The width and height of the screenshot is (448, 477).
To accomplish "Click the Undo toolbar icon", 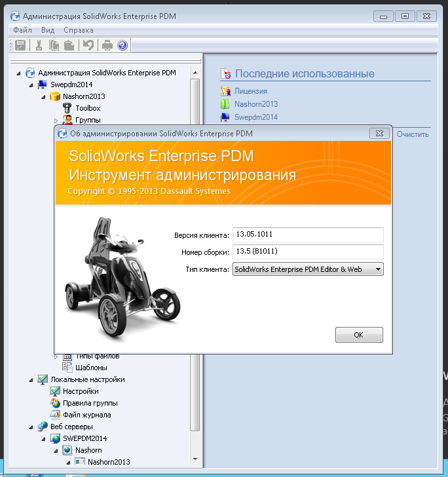I will coord(88,45).
